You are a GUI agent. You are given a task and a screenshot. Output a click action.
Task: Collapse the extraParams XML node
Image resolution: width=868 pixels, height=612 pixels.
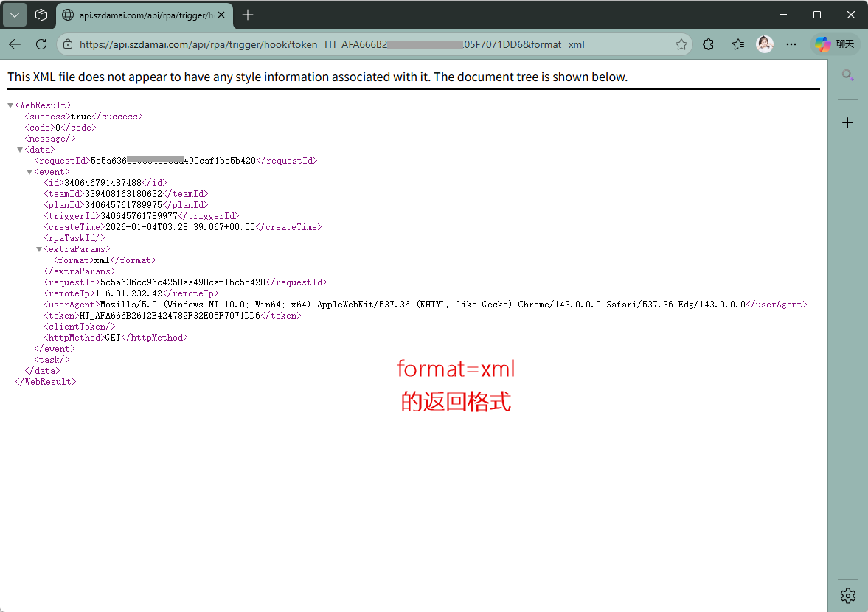click(x=39, y=249)
